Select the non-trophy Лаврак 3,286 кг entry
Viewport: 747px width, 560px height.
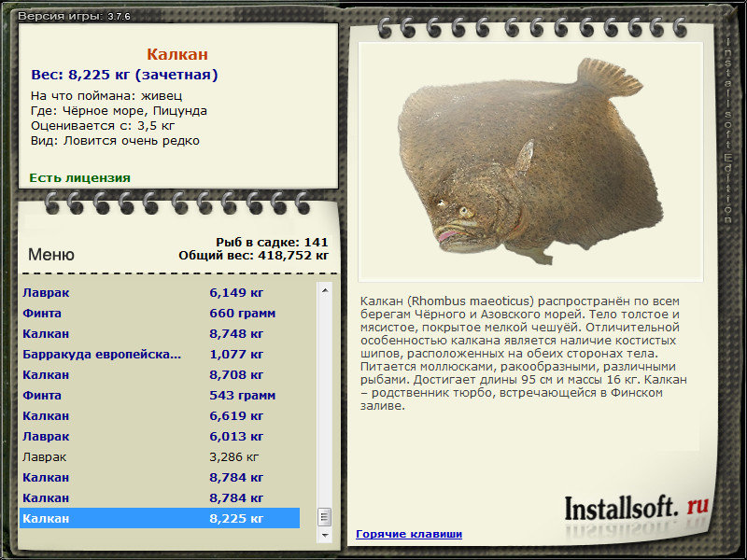click(160, 456)
